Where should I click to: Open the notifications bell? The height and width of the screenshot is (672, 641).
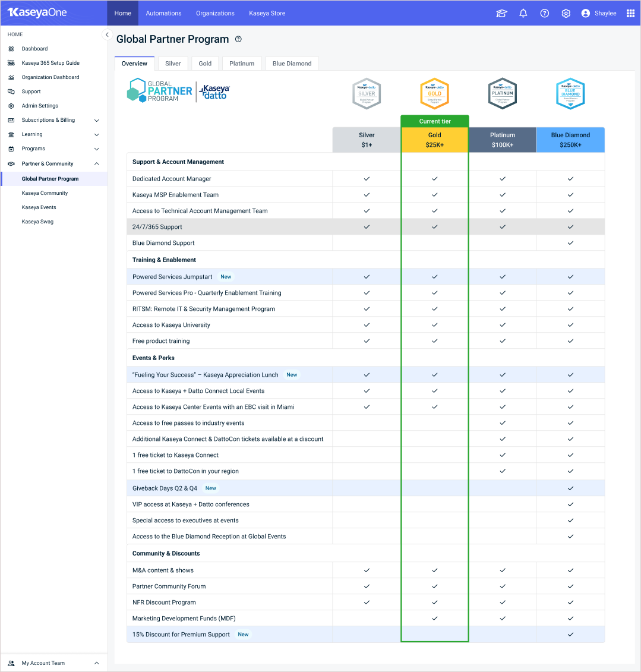523,13
